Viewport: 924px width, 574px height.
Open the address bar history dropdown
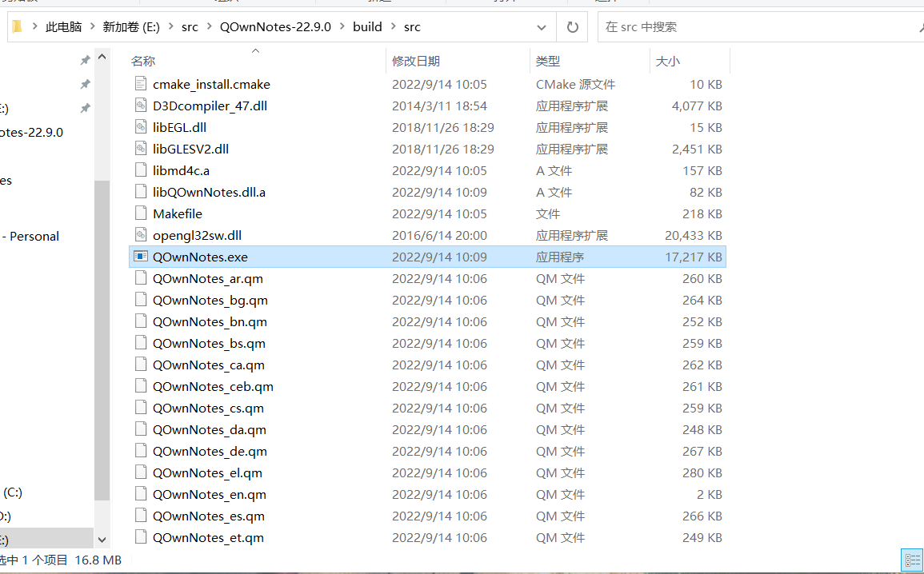[x=542, y=26]
